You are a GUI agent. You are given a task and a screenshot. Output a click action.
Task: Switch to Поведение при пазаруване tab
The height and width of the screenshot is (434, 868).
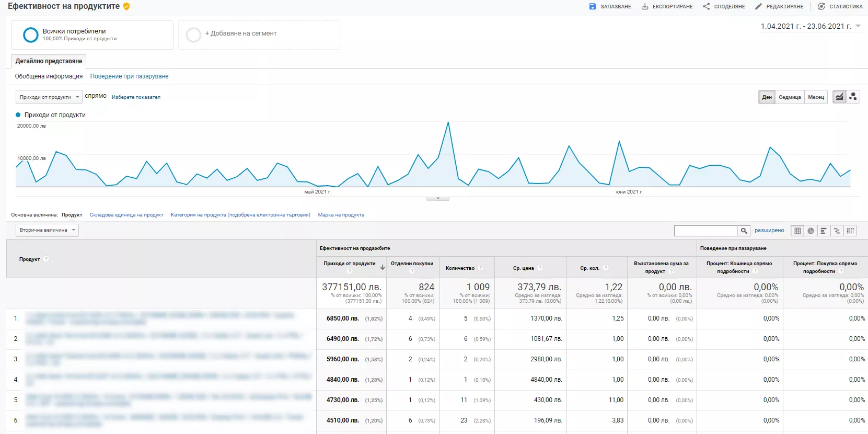pos(129,76)
